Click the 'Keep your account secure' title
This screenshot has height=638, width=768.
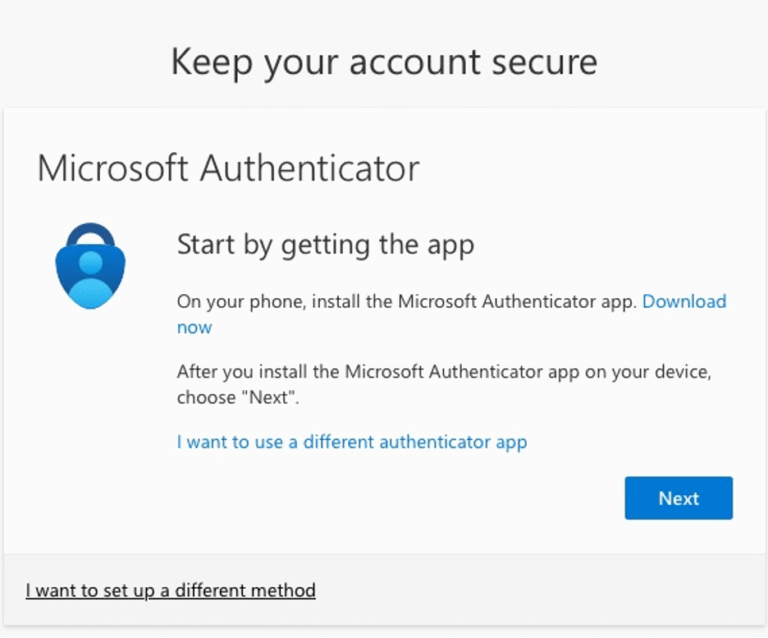384,62
